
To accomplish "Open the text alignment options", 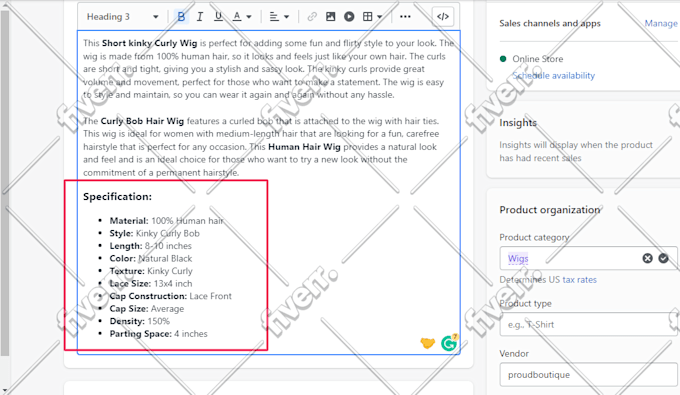I will point(279,16).
